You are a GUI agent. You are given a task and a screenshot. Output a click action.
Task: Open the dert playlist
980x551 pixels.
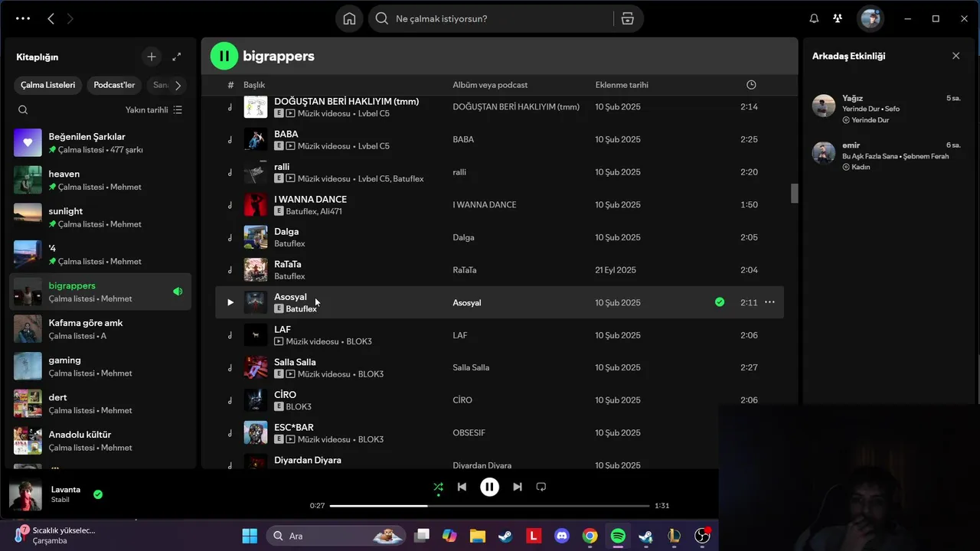coord(100,403)
